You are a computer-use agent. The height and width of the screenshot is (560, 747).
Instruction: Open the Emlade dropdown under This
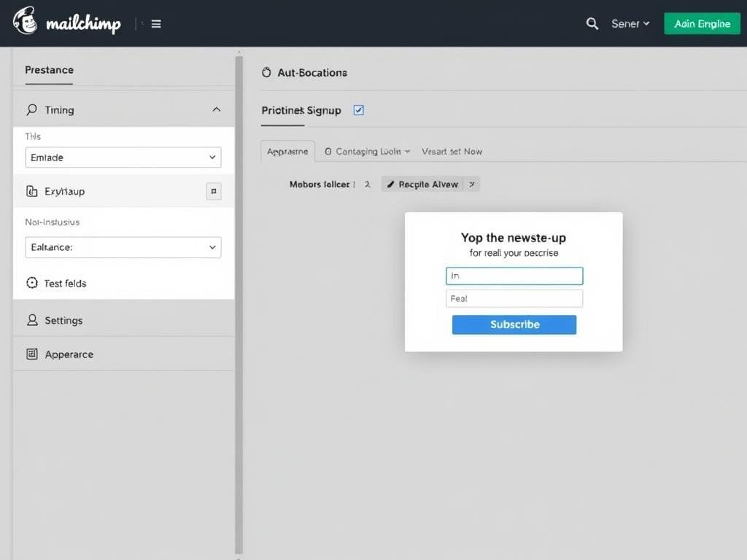(123, 157)
